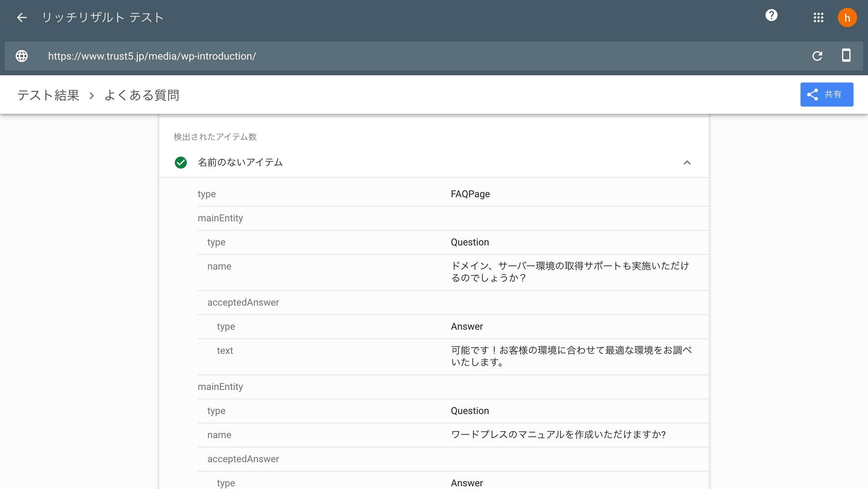Viewport: 868px width, 489px height.
Task: Switch device with the smartphone icon
Action: [x=846, y=55]
